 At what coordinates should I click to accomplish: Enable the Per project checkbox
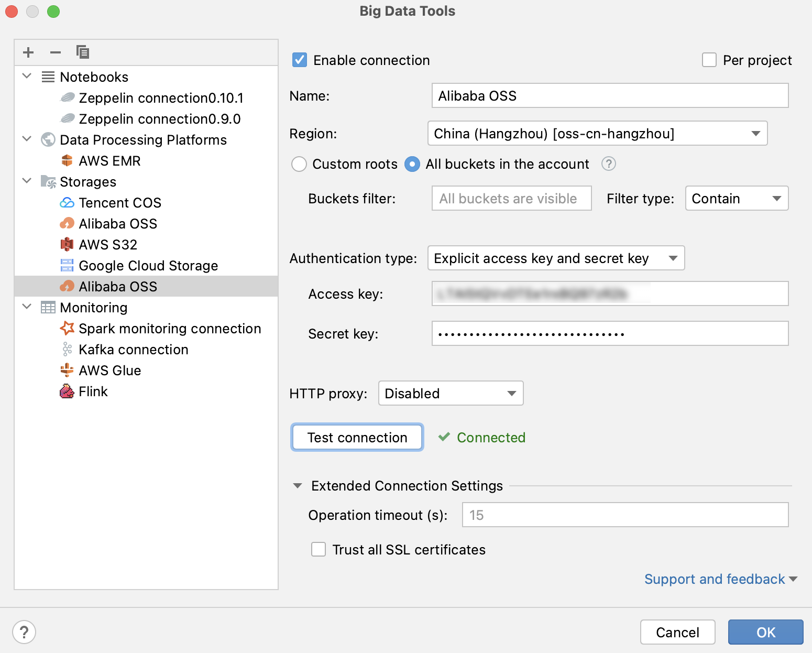point(709,60)
